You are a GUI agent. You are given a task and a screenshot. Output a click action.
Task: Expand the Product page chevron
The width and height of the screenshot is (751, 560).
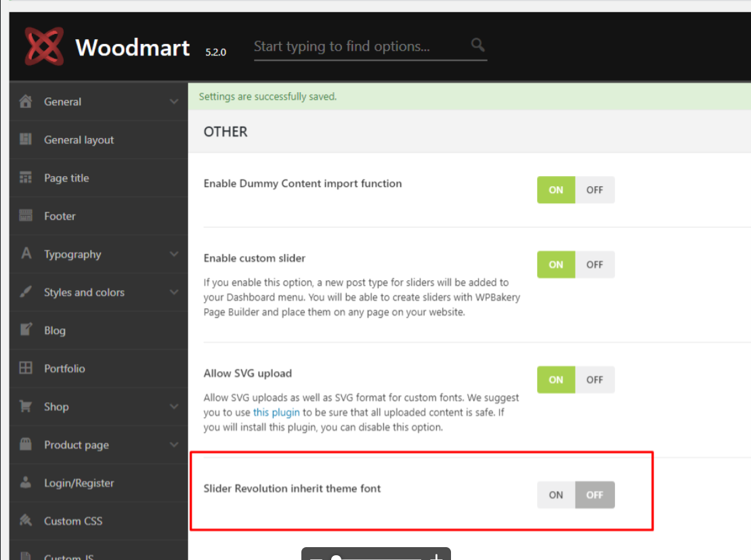click(x=174, y=445)
